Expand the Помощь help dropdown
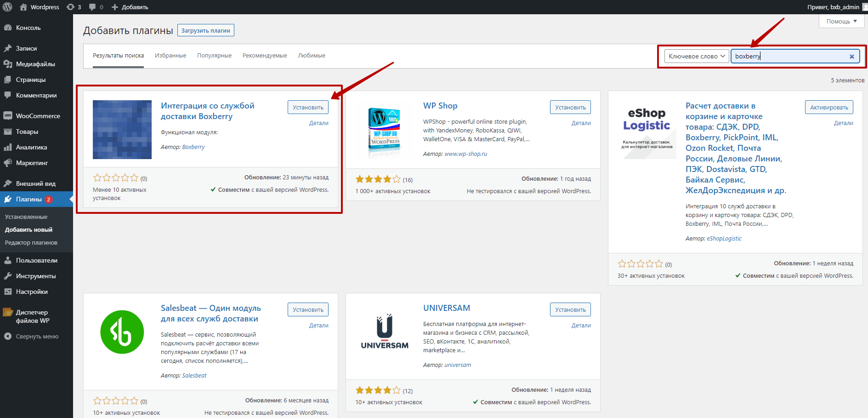868x418 pixels. [841, 21]
